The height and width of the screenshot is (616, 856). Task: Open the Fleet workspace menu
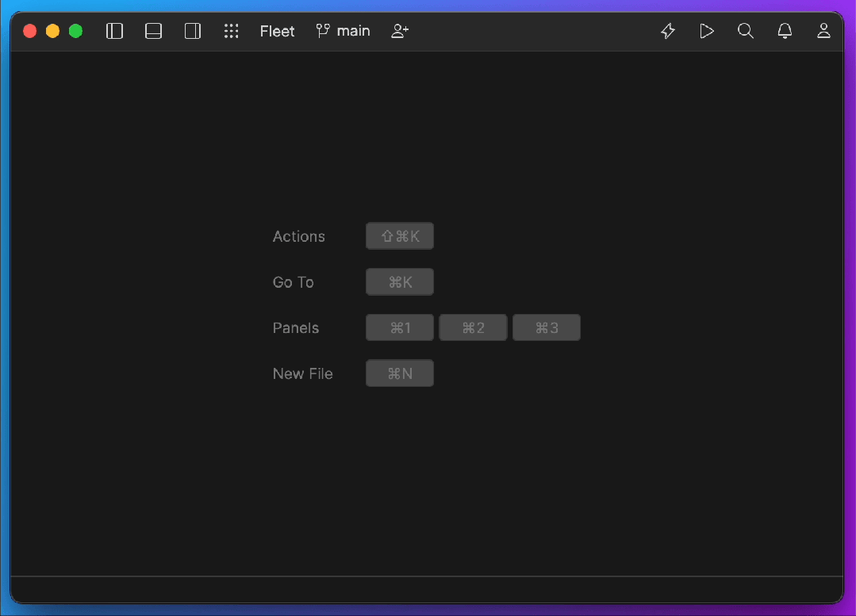click(x=277, y=31)
